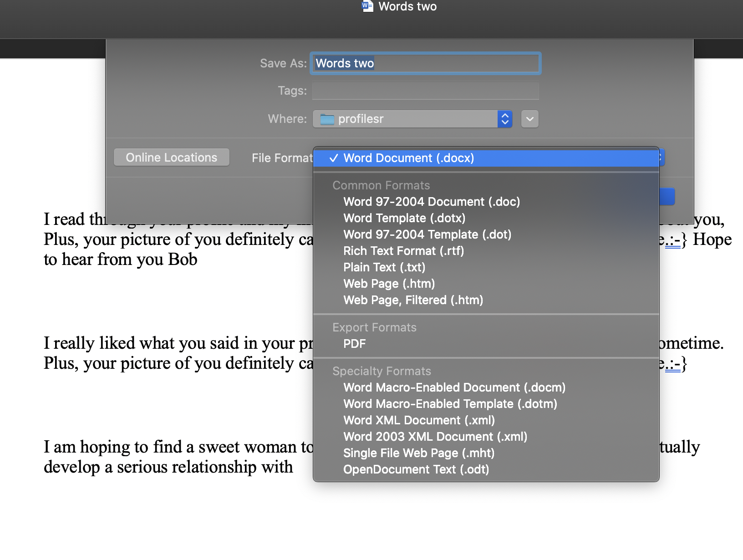Viewport: 743px width, 560px height.
Task: Click the profilesr folder icon
Action: (x=327, y=119)
